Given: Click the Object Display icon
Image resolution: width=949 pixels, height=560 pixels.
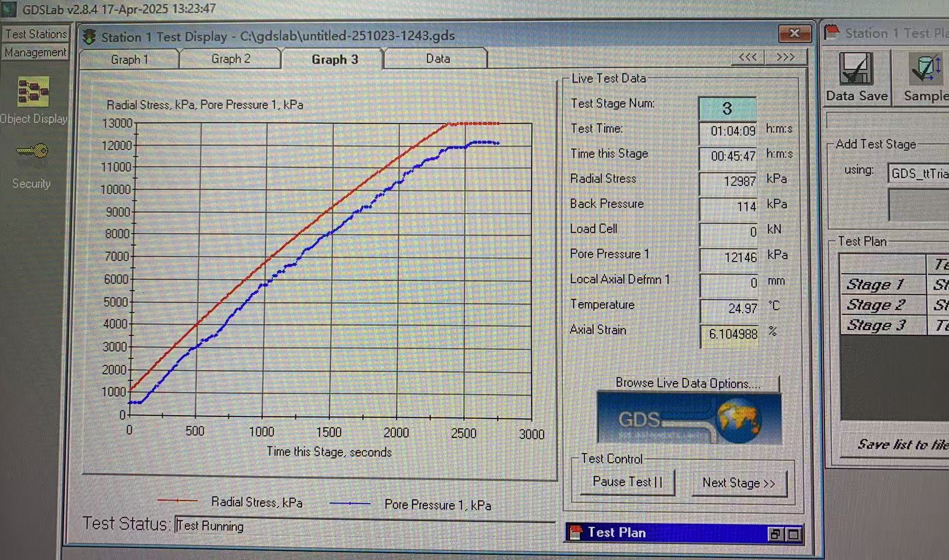Looking at the screenshot, I should point(33,93).
